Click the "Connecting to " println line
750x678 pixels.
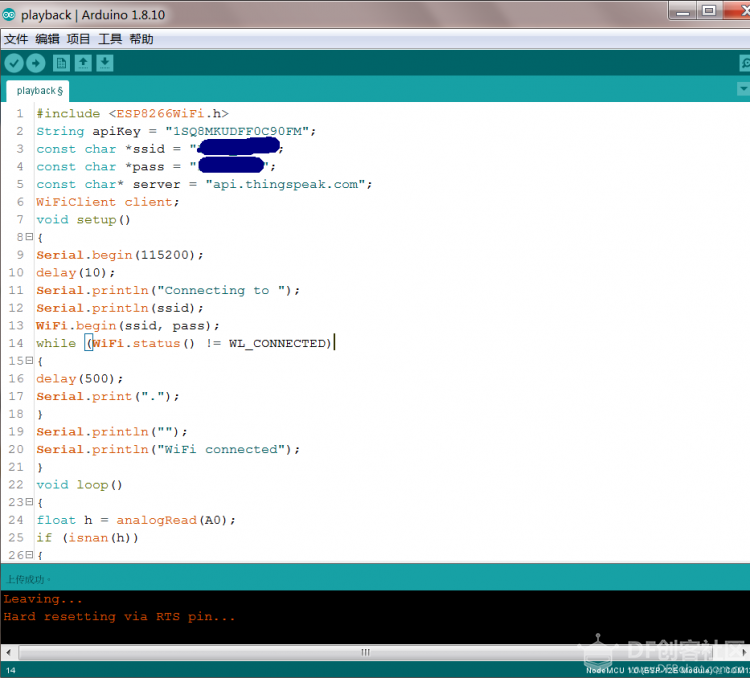168,290
